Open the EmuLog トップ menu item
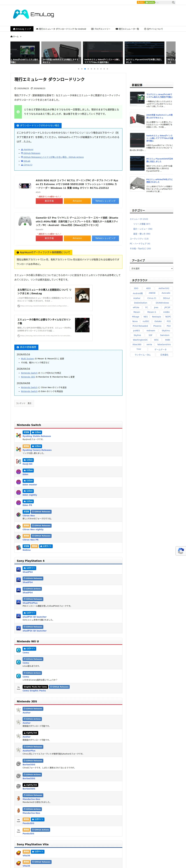This screenshot has height=868, width=186. [x=22, y=29]
